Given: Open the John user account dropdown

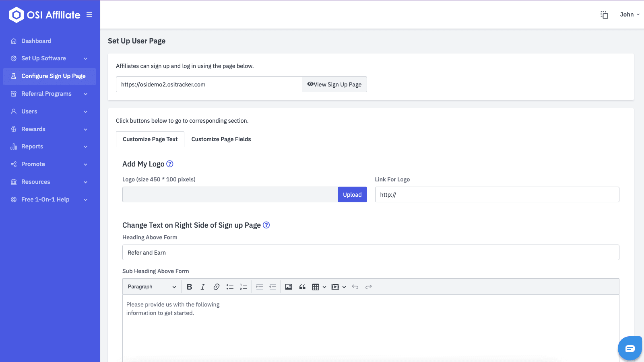Looking at the screenshot, I should pyautogui.click(x=630, y=14).
